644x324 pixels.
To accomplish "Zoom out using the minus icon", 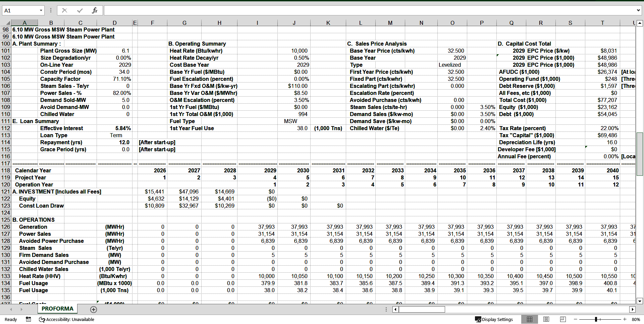I will (x=576, y=319).
